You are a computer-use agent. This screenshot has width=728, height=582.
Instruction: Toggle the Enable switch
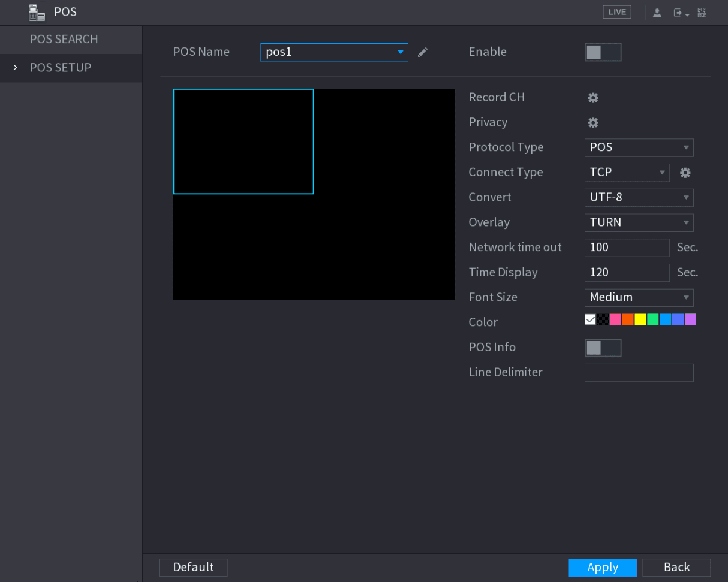pos(603,52)
